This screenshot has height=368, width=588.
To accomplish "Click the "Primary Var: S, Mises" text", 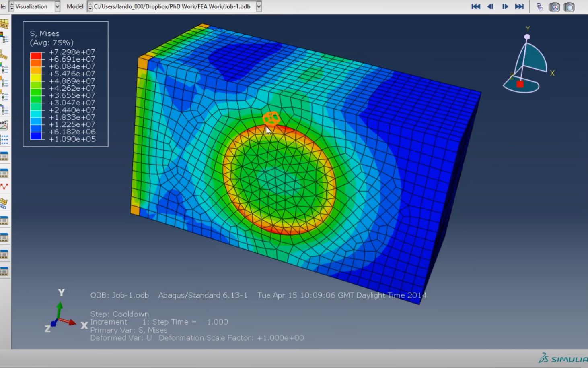I will [x=129, y=330].
